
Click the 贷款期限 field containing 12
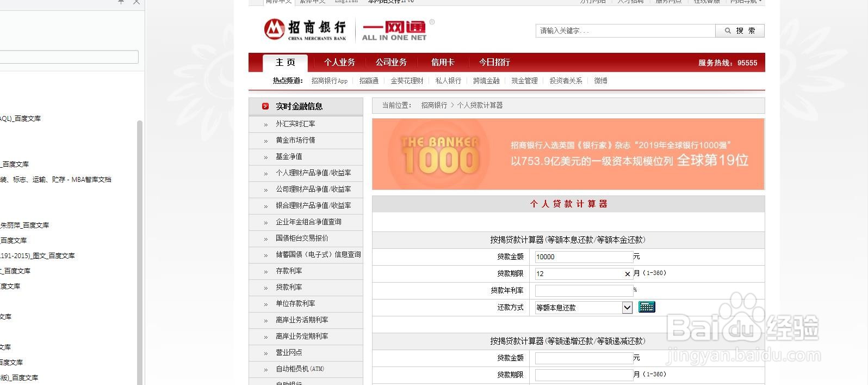[584, 274]
